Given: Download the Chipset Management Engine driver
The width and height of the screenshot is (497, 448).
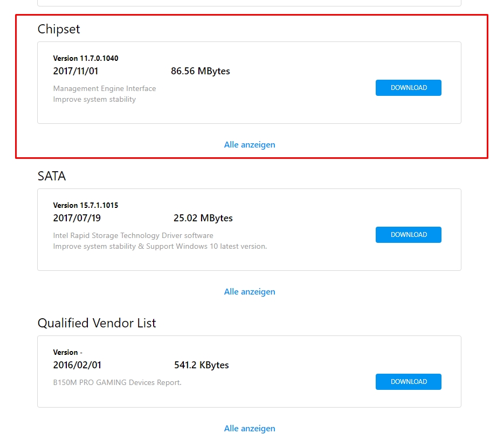Looking at the screenshot, I should [x=408, y=88].
